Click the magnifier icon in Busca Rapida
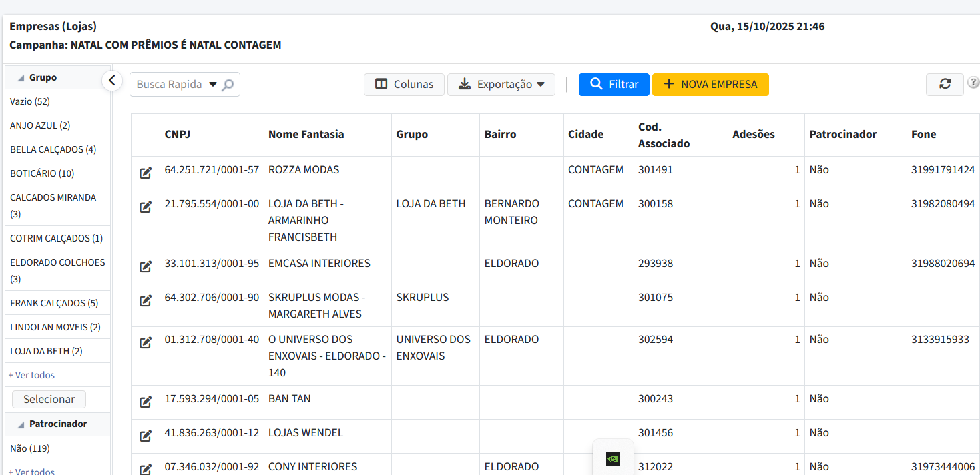 click(228, 85)
